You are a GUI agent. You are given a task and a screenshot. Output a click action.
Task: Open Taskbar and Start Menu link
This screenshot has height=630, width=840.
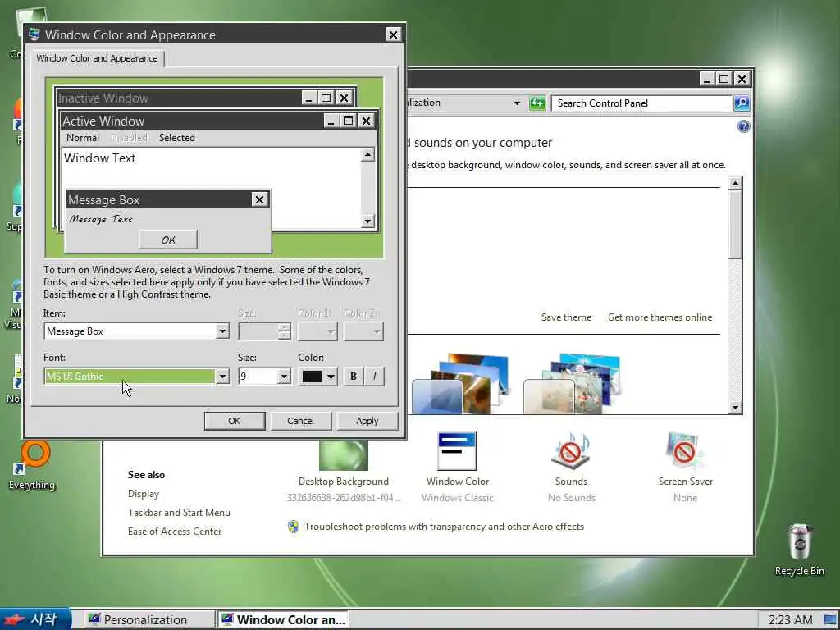click(x=179, y=512)
